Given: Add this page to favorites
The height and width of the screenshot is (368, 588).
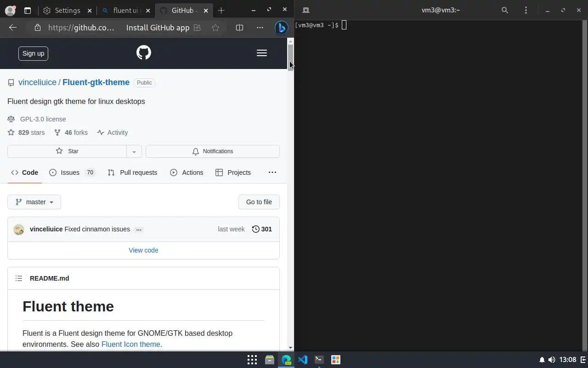Looking at the screenshot, I should [215, 28].
